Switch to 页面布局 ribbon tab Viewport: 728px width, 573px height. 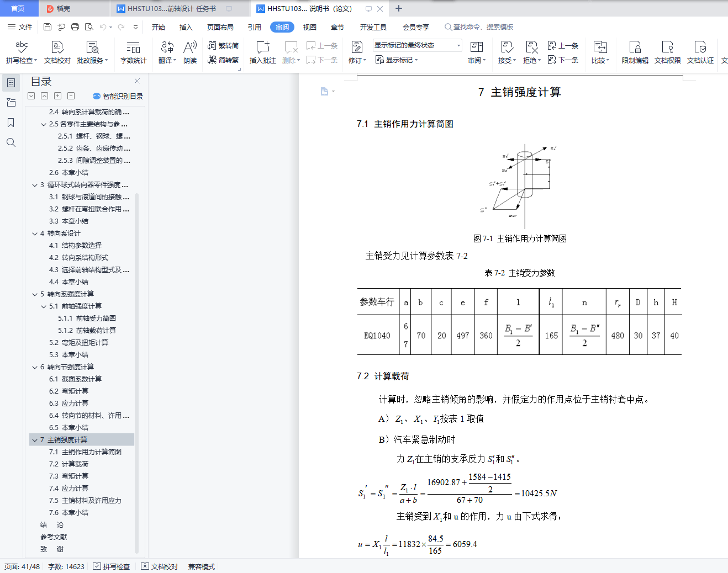[220, 27]
